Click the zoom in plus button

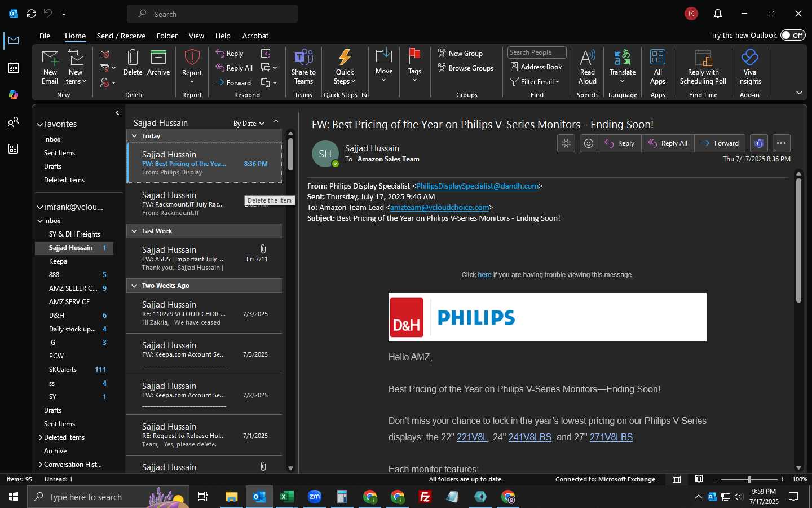coord(783,479)
